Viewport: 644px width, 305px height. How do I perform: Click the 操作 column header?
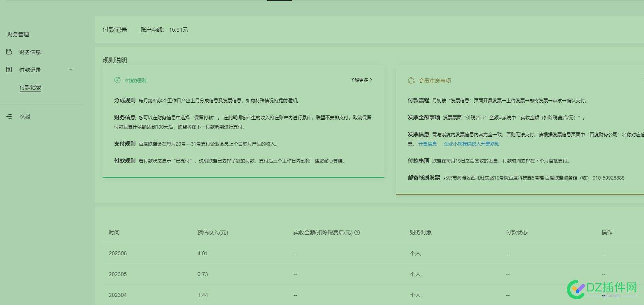pos(607,232)
